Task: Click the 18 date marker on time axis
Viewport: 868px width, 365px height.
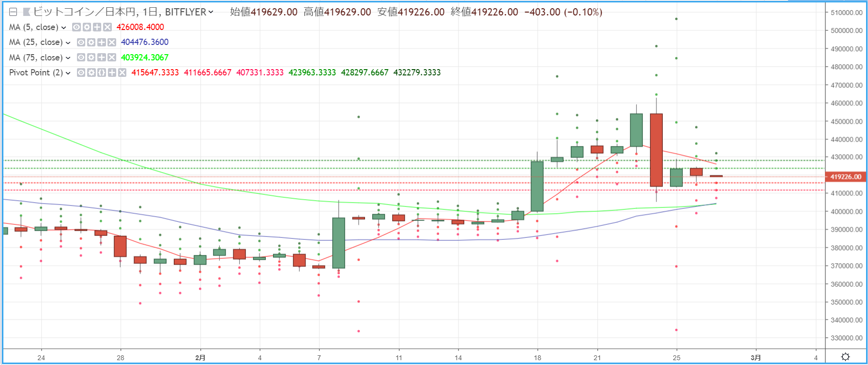Action: (537, 358)
